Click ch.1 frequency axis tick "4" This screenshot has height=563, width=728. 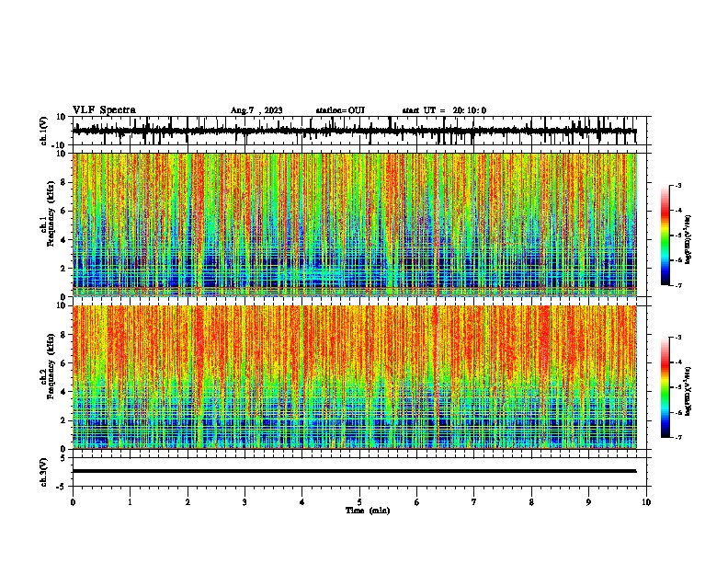click(x=63, y=240)
